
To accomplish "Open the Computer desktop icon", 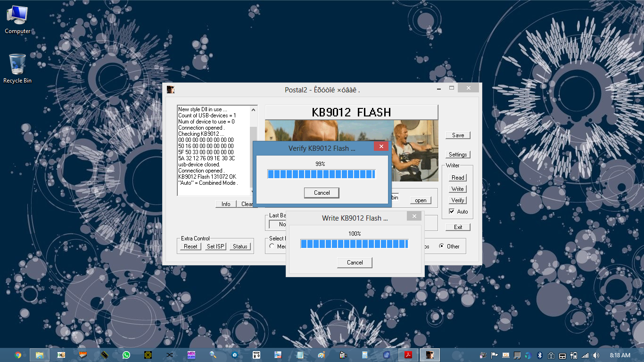I will [17, 19].
